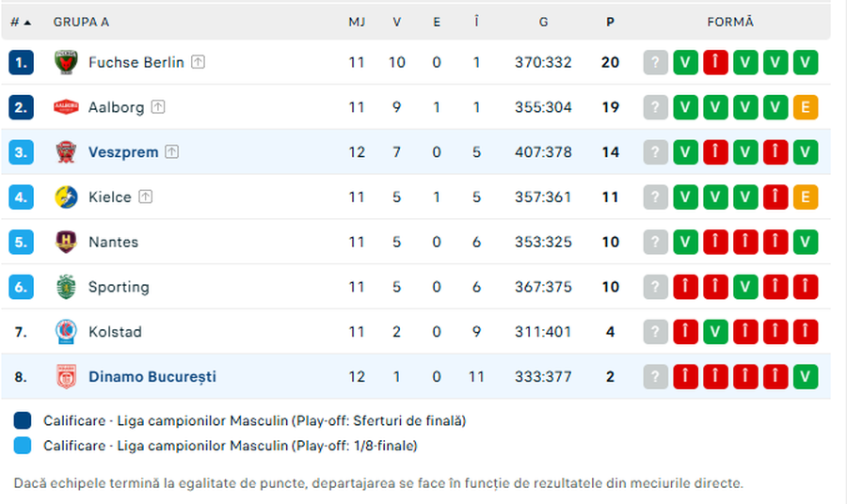
Task: Click the Fuchse Berlin team logo
Action: pyautogui.click(x=65, y=62)
